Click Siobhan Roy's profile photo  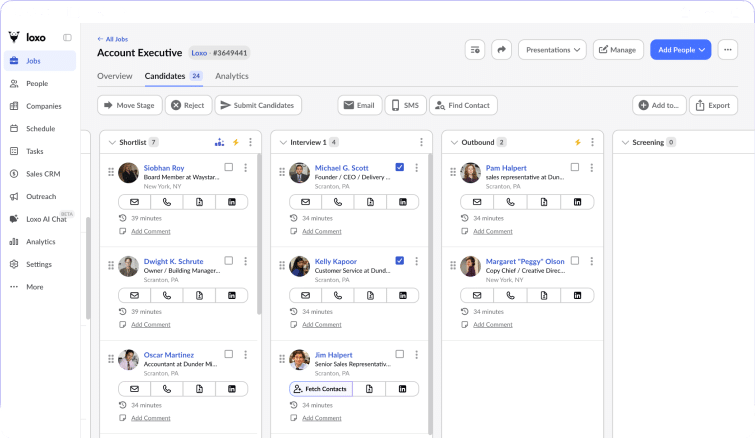(128, 173)
